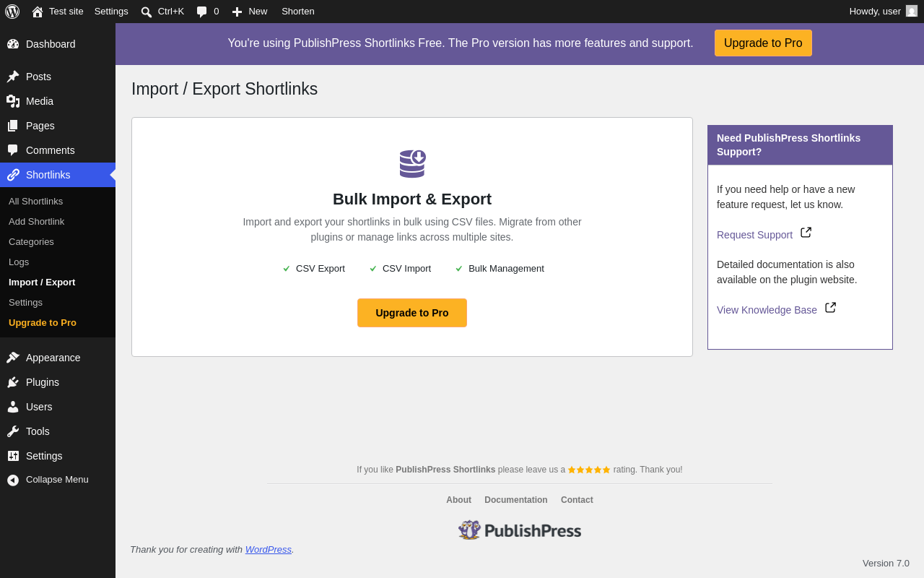
Task: Open Test site in the admin bar
Action: coord(66,12)
